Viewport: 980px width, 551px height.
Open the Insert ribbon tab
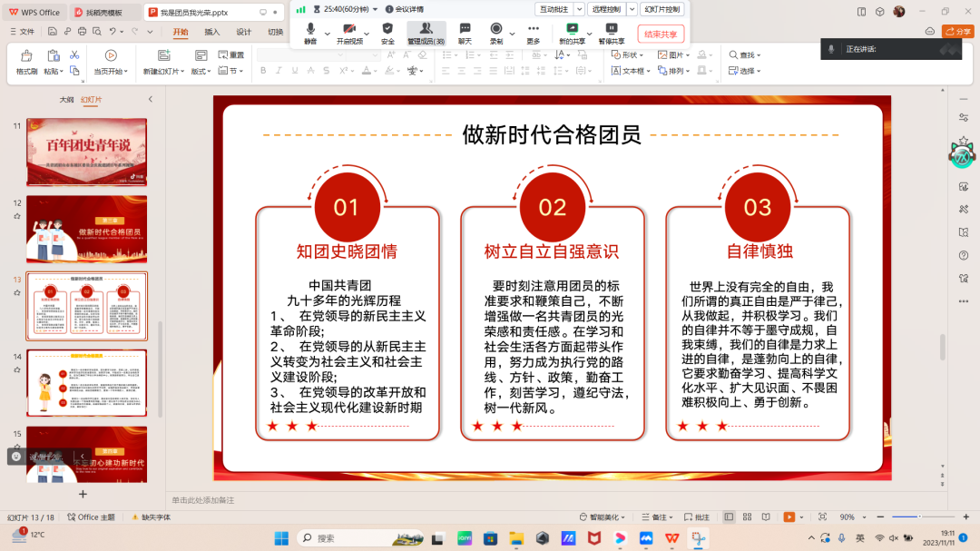coord(211,32)
